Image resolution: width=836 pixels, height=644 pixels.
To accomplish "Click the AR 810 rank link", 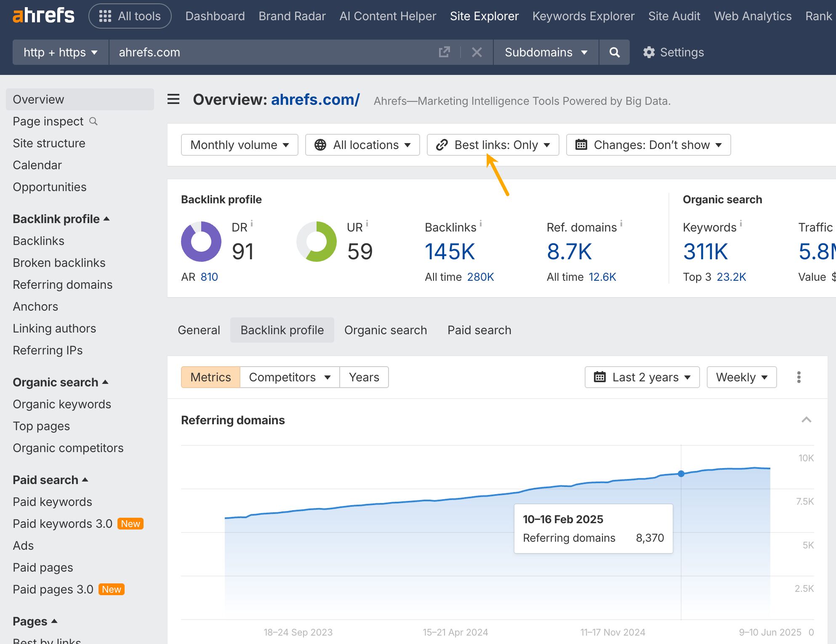I will (x=209, y=277).
